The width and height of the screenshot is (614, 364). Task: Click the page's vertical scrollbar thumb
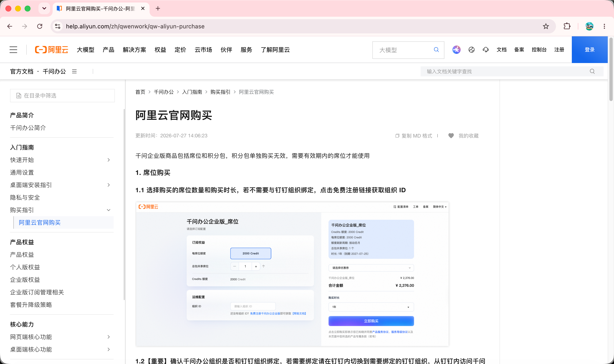click(x=611, y=69)
